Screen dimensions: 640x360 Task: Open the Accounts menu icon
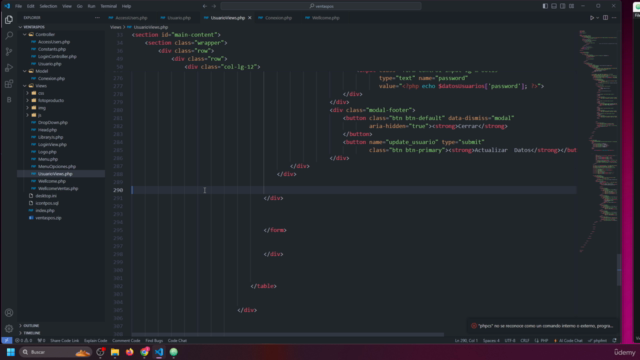9,313
